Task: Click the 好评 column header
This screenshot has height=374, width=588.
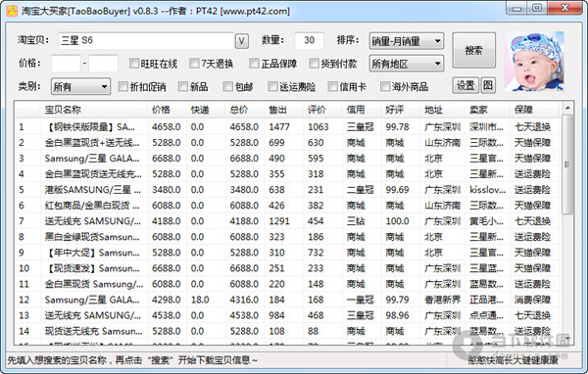Action: (x=401, y=110)
